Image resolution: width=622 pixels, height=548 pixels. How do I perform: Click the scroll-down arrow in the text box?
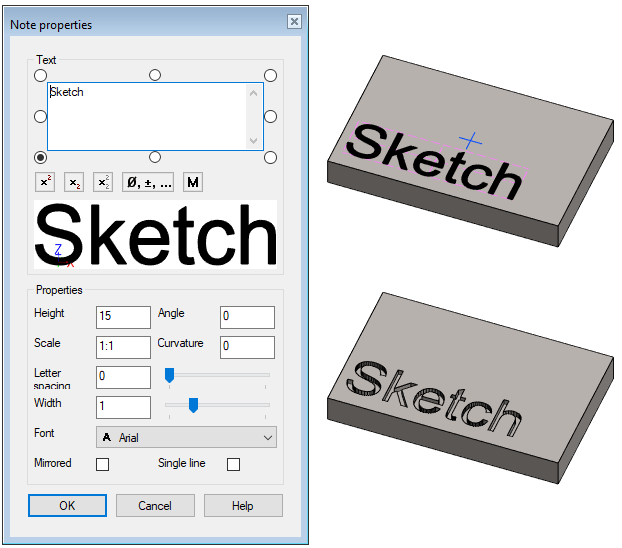[x=254, y=141]
